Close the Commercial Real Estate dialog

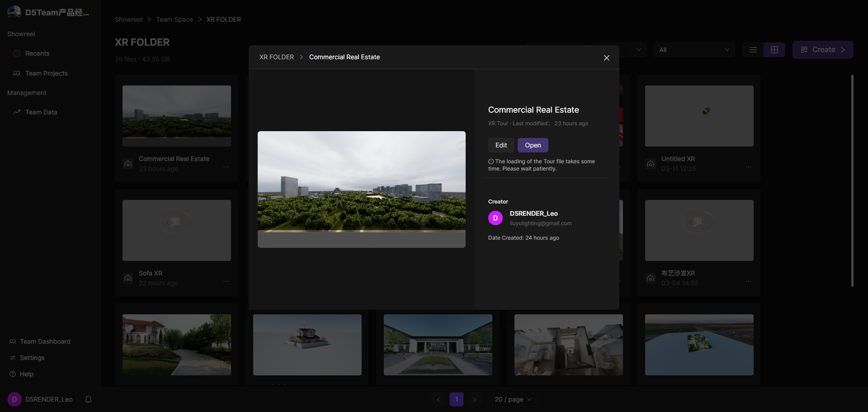pyautogui.click(x=607, y=58)
